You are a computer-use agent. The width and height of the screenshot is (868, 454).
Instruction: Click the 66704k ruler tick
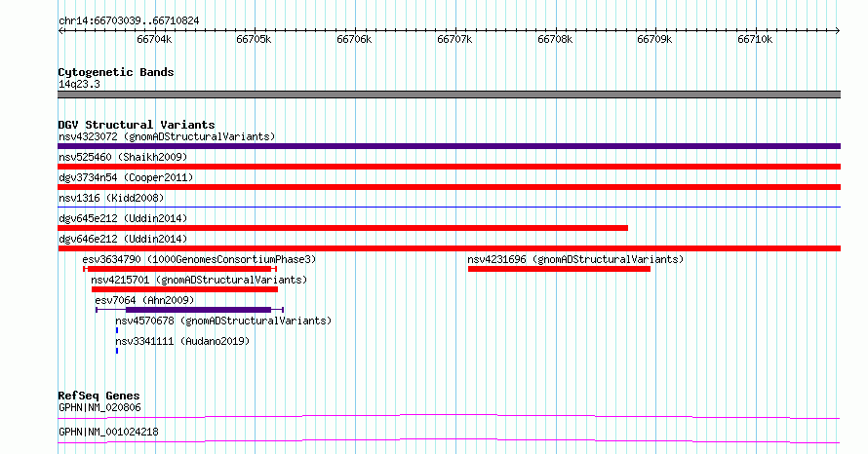point(154,39)
